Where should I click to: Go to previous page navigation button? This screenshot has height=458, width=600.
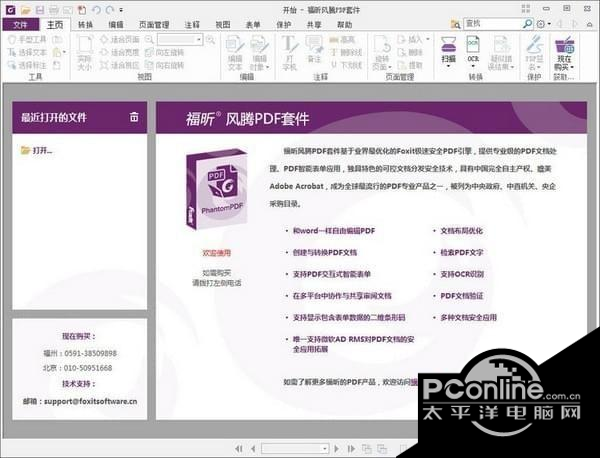pos(253,448)
